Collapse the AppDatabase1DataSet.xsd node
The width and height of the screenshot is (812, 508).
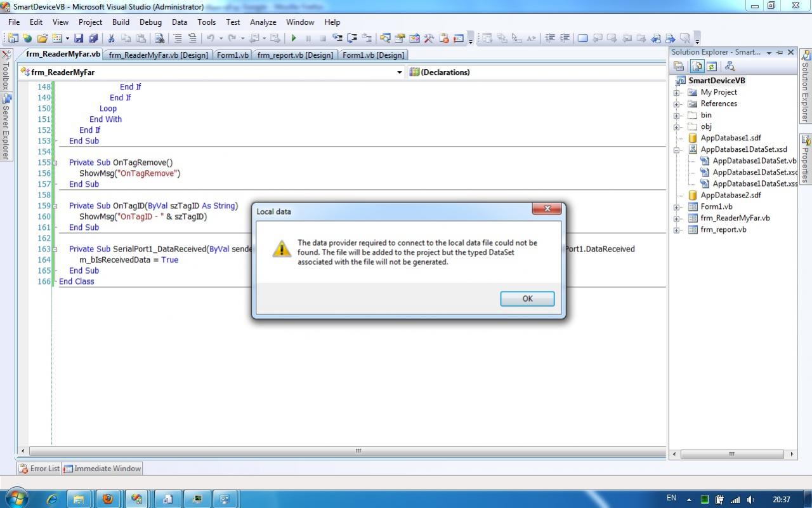676,150
